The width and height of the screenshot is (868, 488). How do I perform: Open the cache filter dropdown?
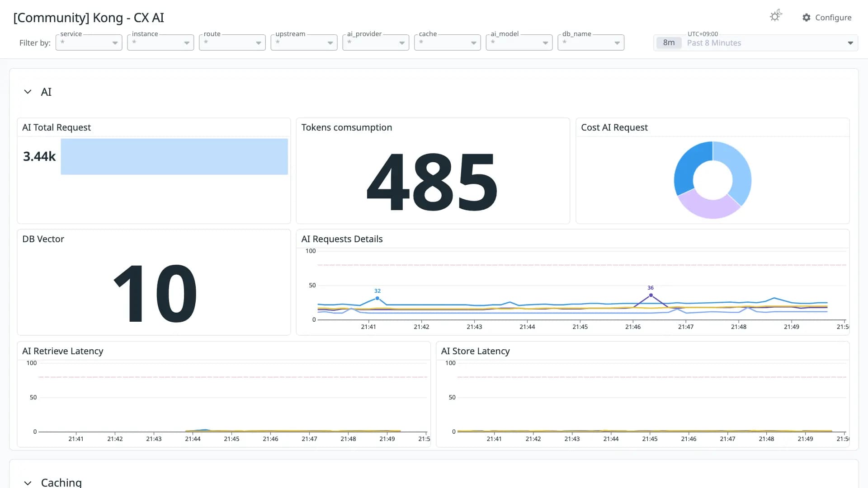pos(448,42)
